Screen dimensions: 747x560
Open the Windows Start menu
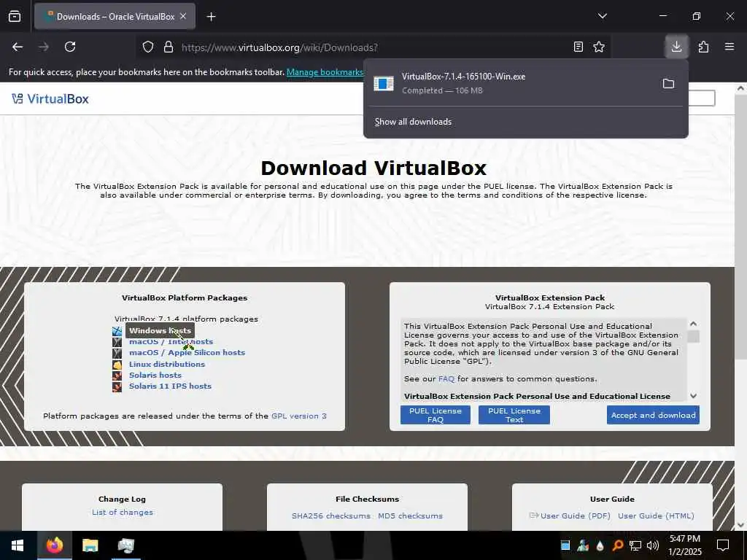[x=18, y=545]
